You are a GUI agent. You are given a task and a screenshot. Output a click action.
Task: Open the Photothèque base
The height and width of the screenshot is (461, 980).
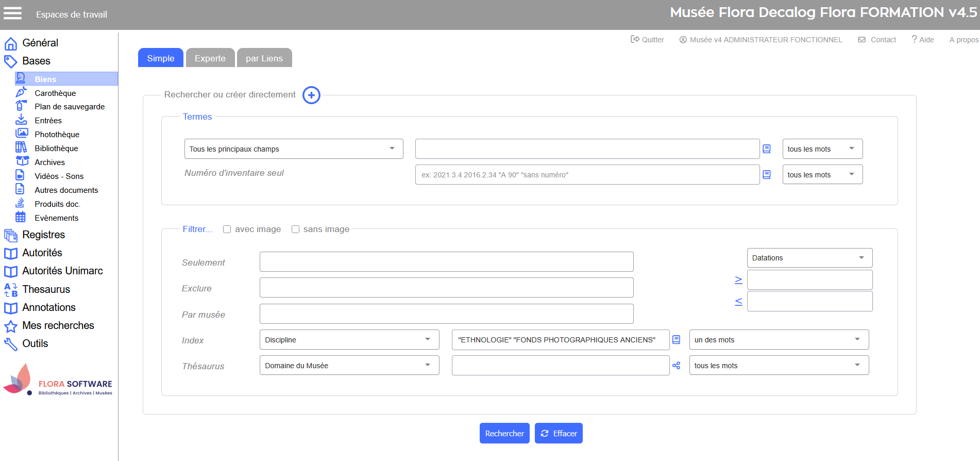coord(57,135)
